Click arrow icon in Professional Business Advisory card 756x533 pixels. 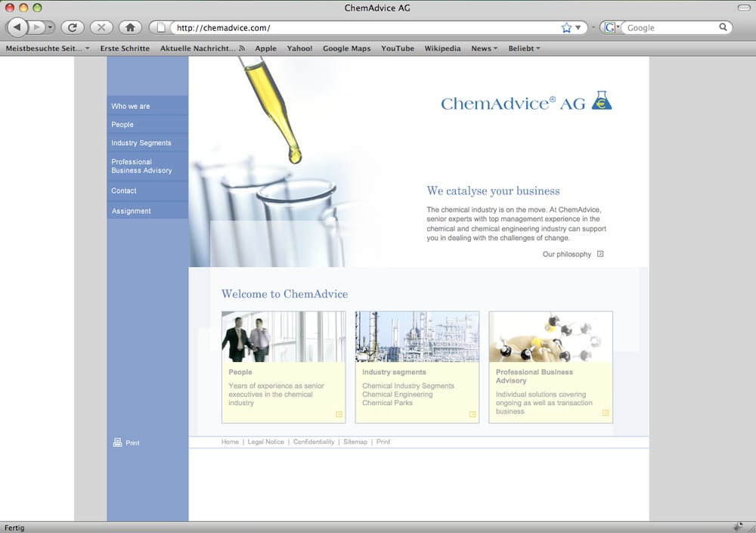point(606,413)
